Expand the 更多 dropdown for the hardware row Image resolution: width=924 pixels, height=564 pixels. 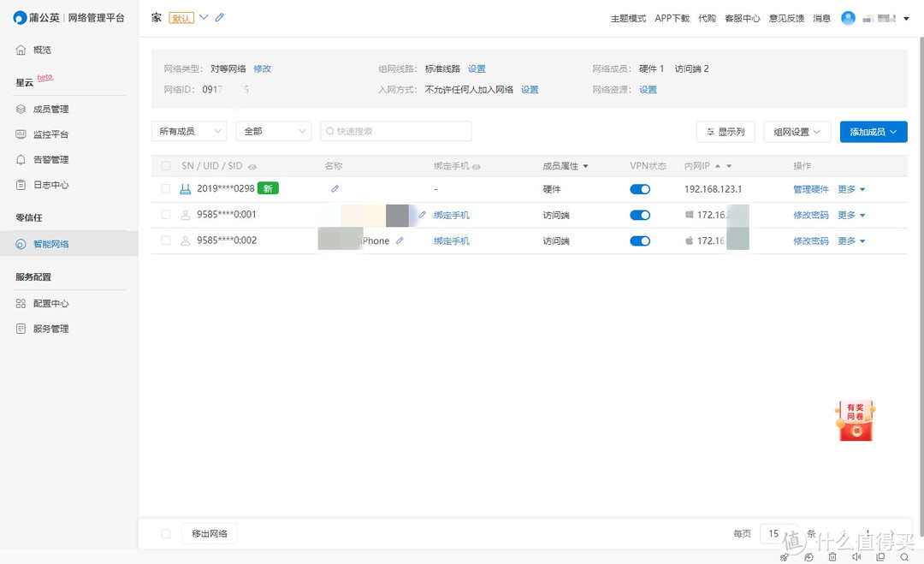[850, 189]
